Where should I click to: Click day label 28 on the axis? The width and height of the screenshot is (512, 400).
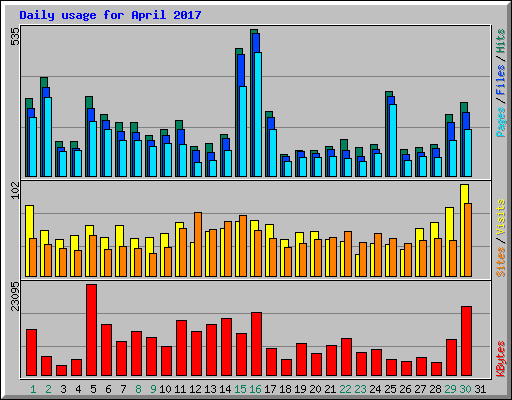tap(435, 389)
